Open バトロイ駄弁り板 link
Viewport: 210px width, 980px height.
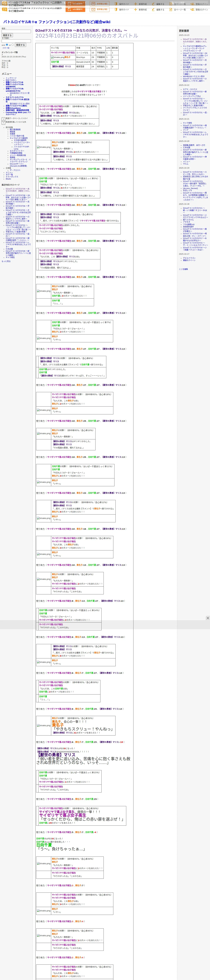pos(17,136)
